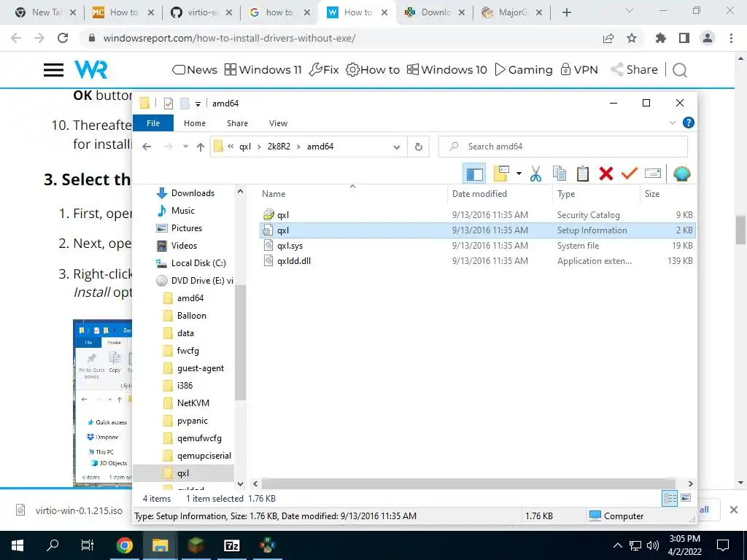Click the qxl breadcrumb segment
This screenshot has height=560, width=747.
point(245,147)
